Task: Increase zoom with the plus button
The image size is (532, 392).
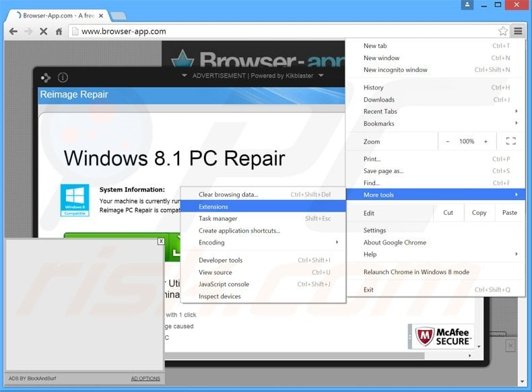Action: tap(486, 141)
